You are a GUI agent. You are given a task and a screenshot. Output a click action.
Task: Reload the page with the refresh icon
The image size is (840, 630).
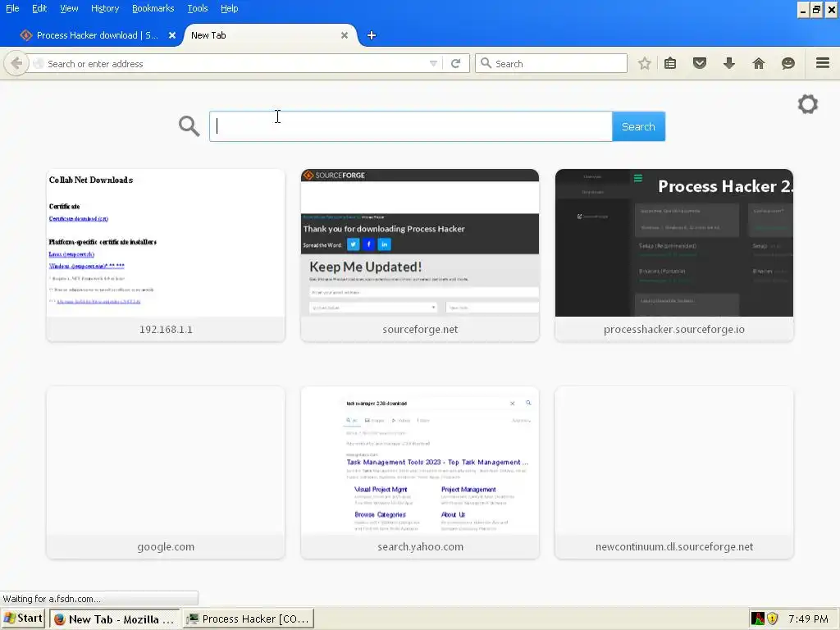455,64
